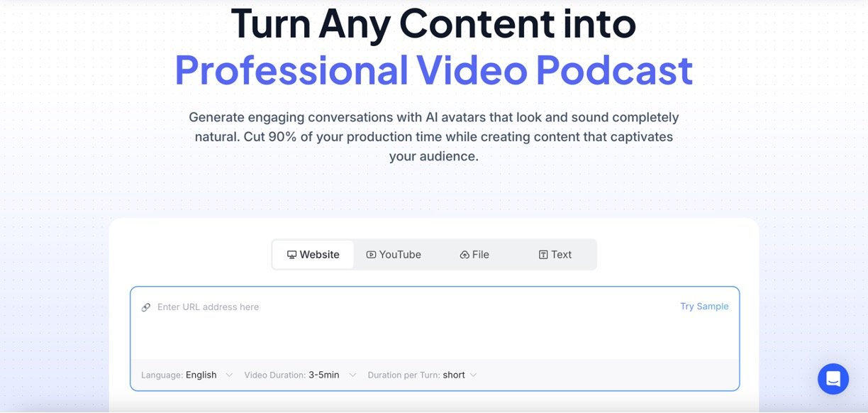Click the English language value
Viewport: 868px width, 413px height.
pos(201,375)
